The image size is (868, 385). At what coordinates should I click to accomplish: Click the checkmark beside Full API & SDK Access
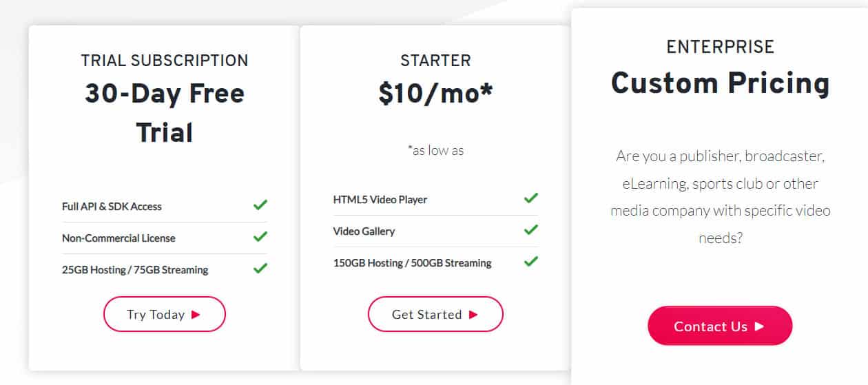click(260, 205)
